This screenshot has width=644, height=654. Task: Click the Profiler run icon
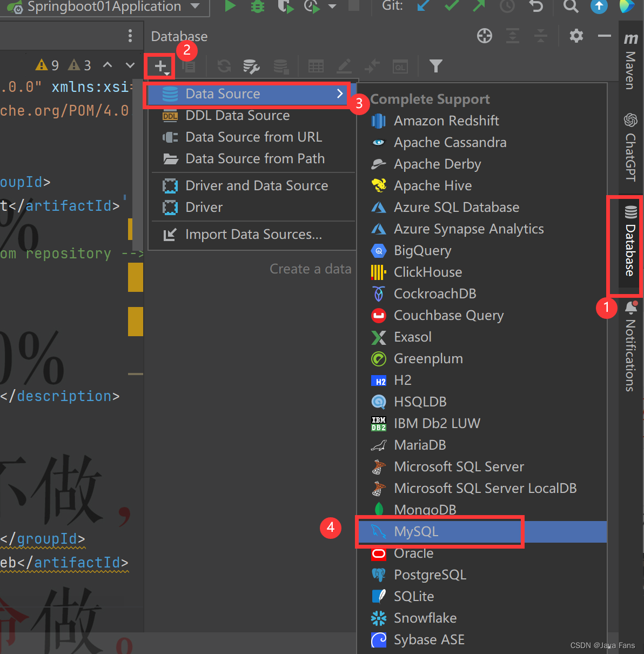point(312,6)
